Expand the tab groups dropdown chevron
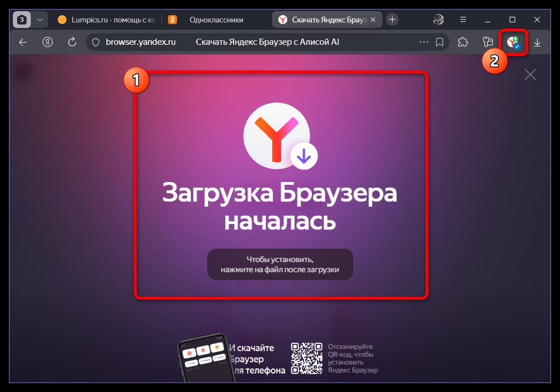Screen dimensions: 560x392 [40, 20]
